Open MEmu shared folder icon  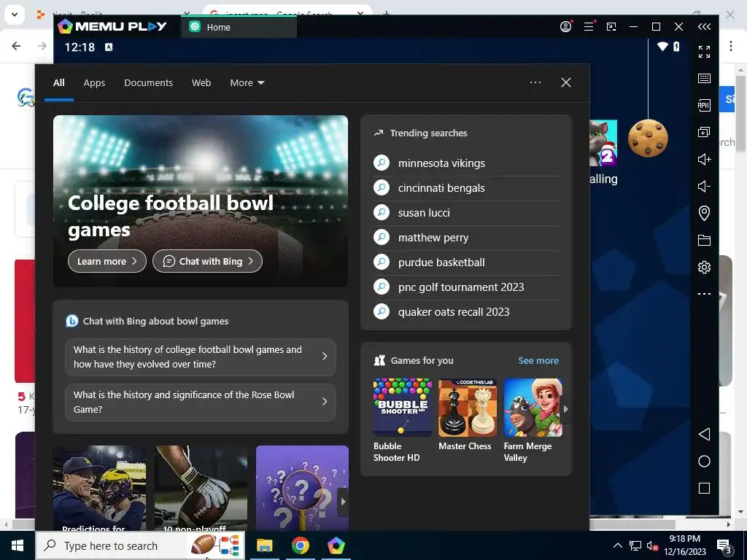tap(704, 240)
